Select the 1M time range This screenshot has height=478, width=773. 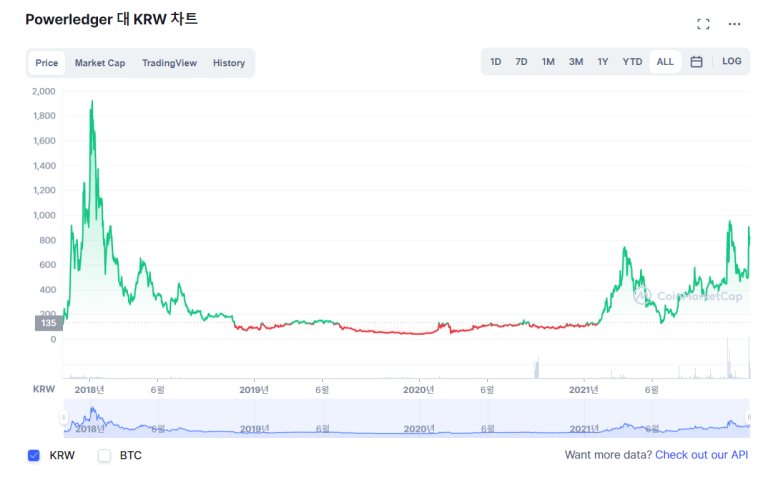click(x=548, y=62)
